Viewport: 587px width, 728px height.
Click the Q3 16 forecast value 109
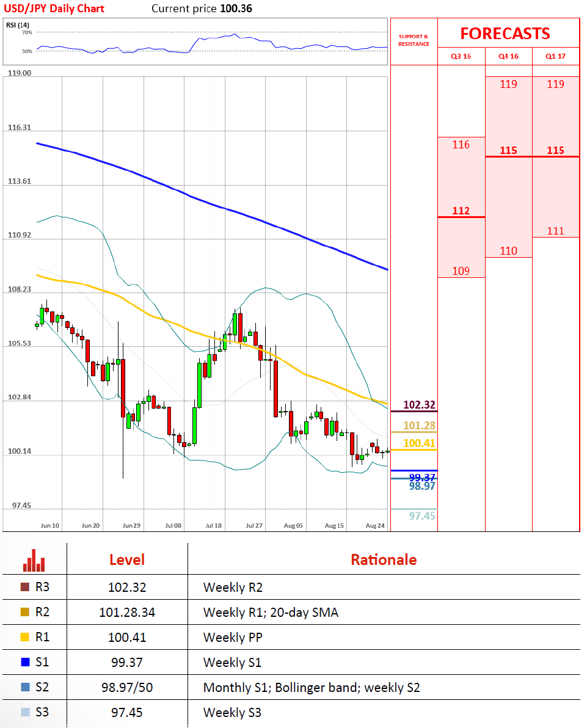pos(461,271)
